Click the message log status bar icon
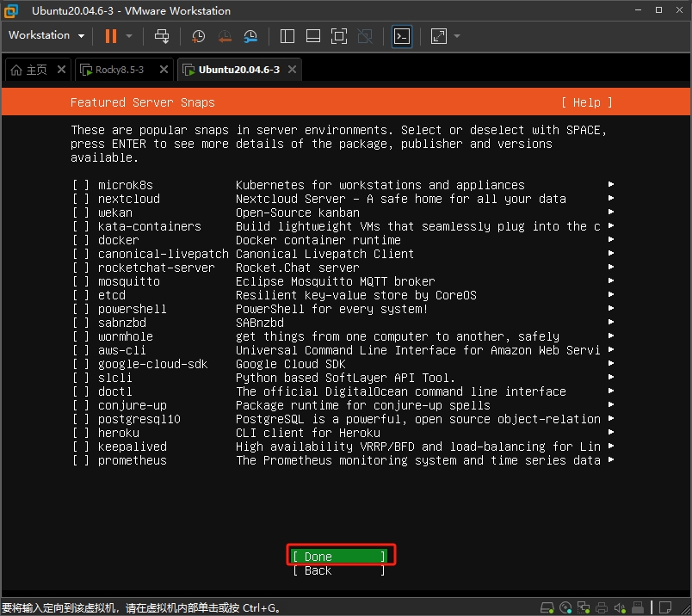The image size is (692, 616). [x=665, y=607]
